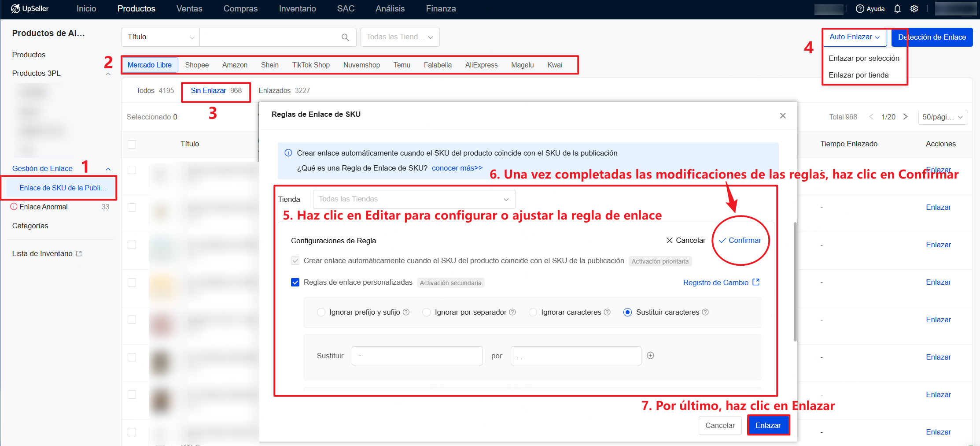Open the Inventario menu
This screenshot has width=980, height=446.
(297, 9)
